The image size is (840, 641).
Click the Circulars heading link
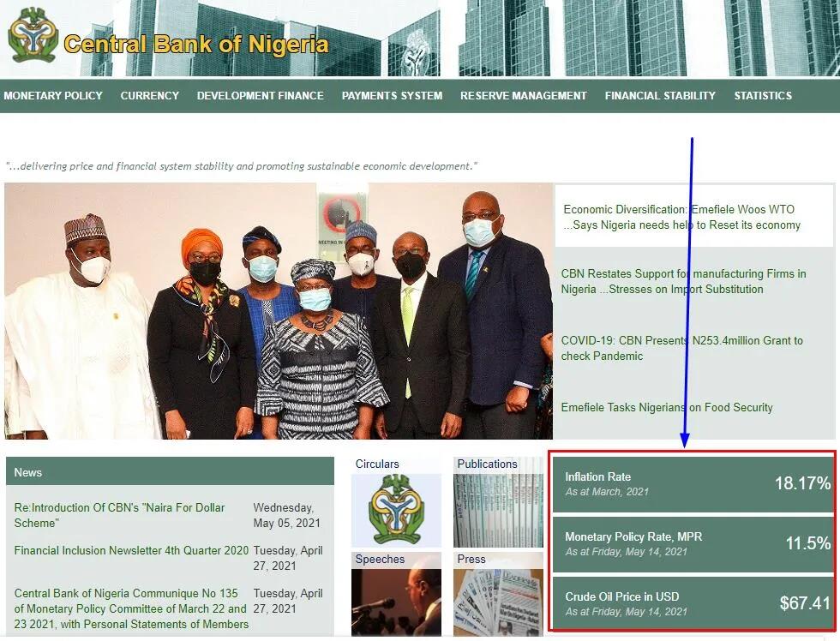click(x=377, y=464)
